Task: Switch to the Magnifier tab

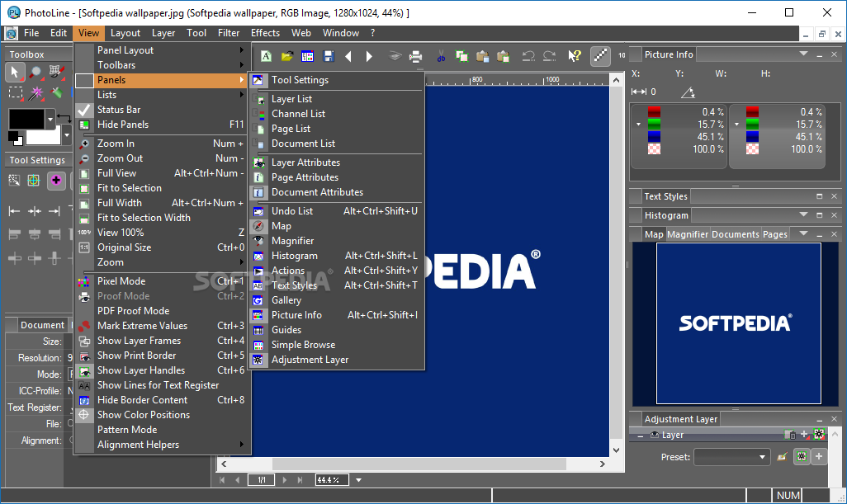Action: tap(688, 234)
